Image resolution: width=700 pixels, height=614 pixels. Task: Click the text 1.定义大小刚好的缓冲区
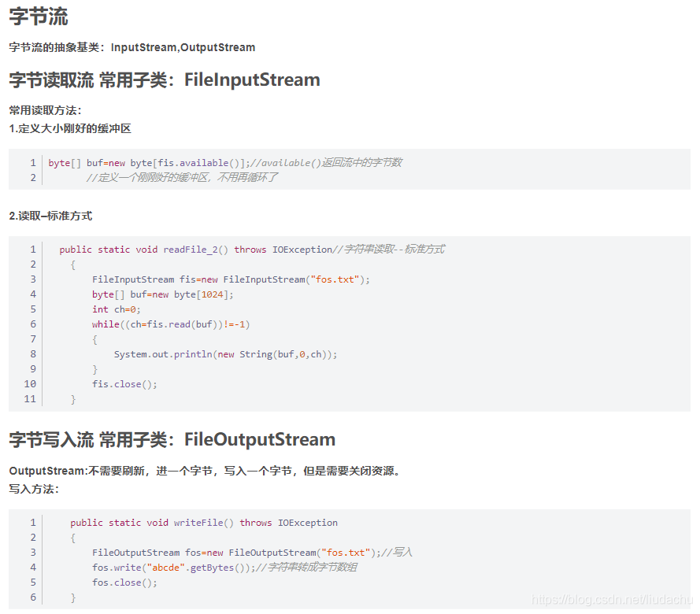pos(70,128)
